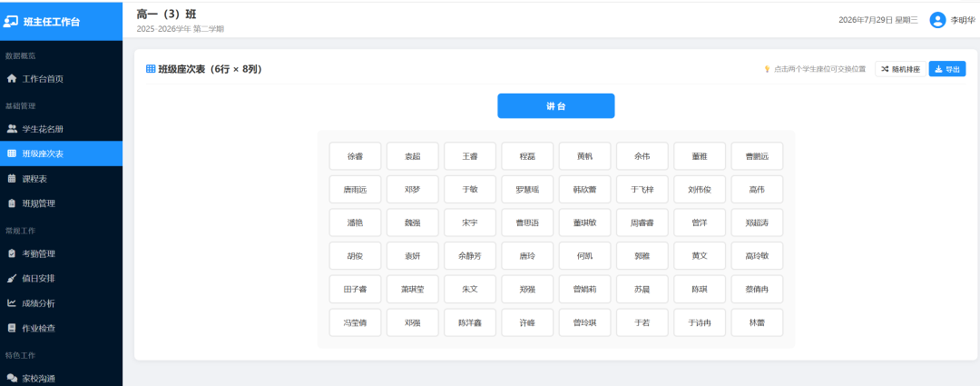The image size is (980, 386).
Task: Select seat 余伟
Action: point(642,156)
